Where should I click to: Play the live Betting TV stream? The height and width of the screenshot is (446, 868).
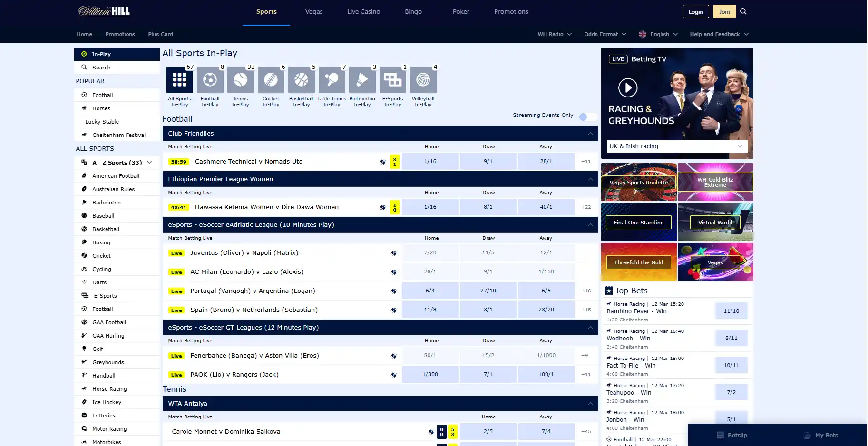(628, 88)
